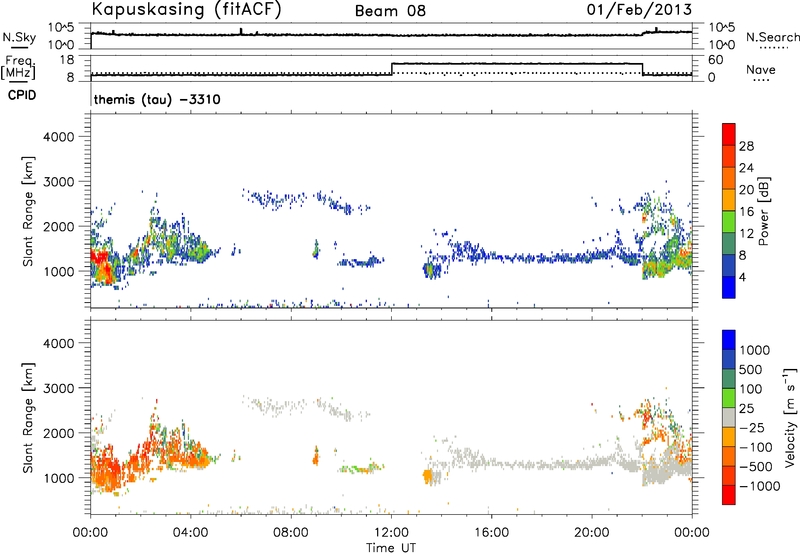The image size is (800, 554).
Task: Click the orange velocity patch near 13:30
Action: (428, 477)
